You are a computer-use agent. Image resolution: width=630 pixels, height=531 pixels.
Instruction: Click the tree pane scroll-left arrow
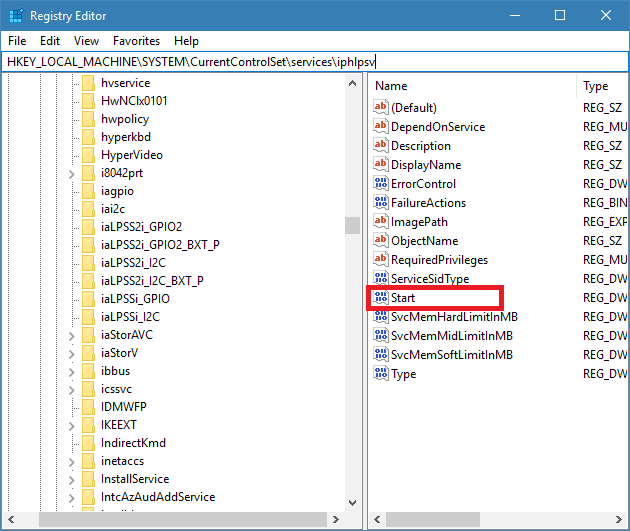[11, 519]
